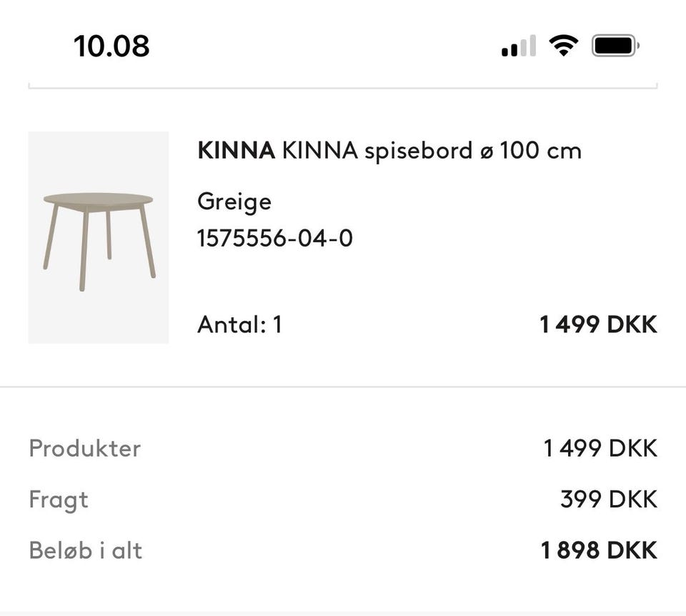Screen dimensions: 686x616
Task: Tap the Wi-Fi status icon
Action: [x=563, y=46]
